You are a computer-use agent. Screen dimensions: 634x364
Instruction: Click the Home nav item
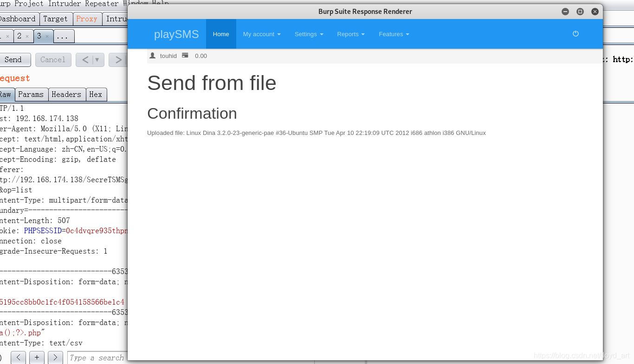(x=221, y=34)
